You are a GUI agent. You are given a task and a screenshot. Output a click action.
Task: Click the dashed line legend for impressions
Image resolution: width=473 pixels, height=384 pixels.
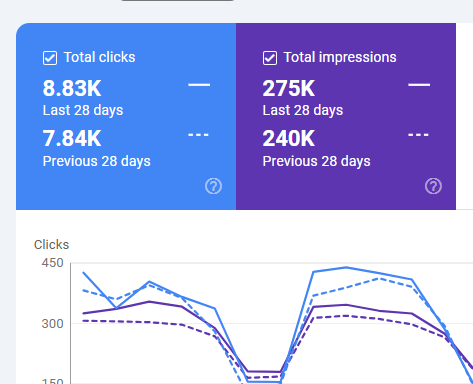[x=418, y=135]
